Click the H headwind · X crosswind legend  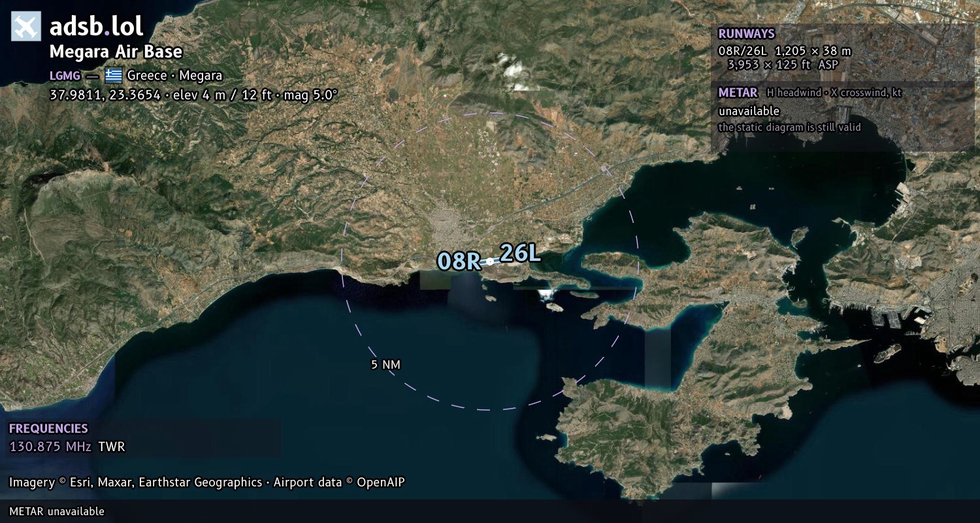834,93
